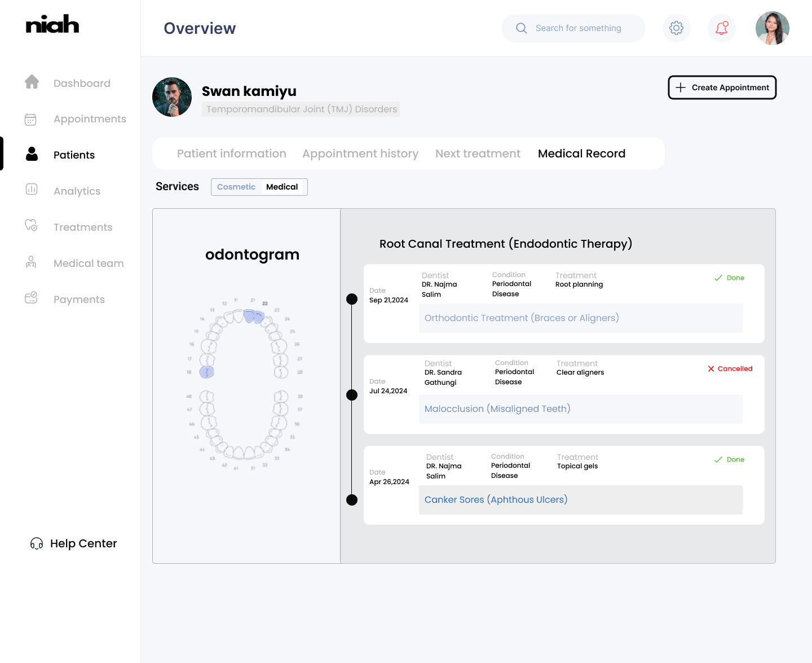
Task: Click the Analytics chart icon
Action: coord(32,190)
